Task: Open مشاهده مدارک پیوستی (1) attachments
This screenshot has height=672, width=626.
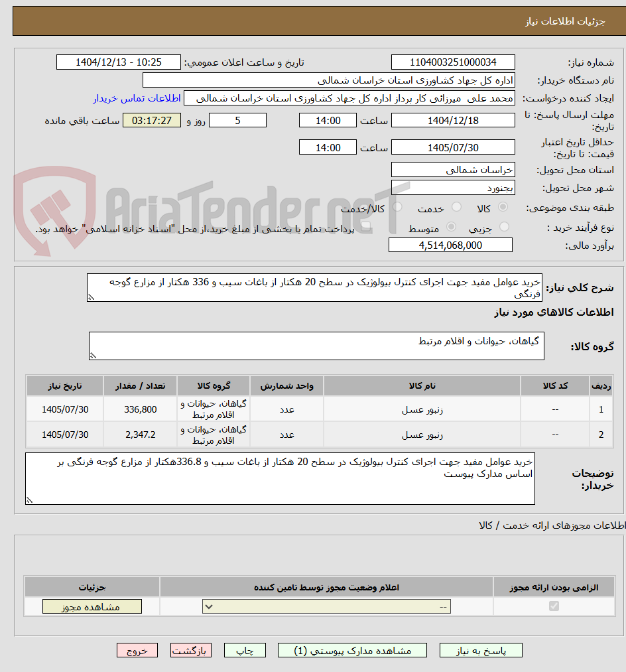Action: pyautogui.click(x=352, y=650)
